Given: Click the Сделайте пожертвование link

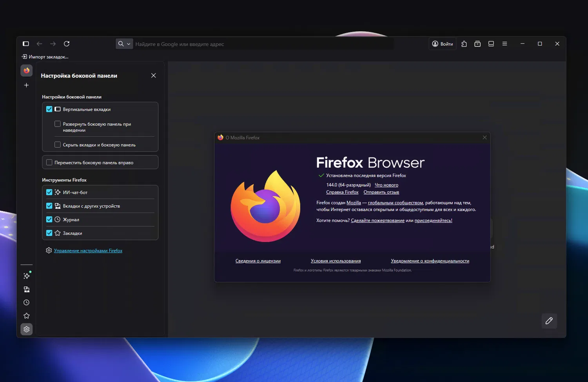Looking at the screenshot, I should coord(377,221).
